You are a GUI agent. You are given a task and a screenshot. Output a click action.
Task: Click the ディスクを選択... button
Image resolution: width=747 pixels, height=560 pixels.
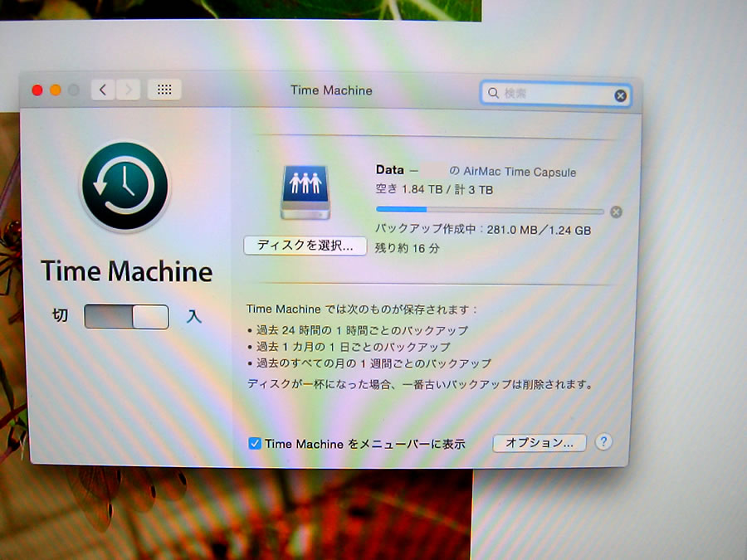coord(305,246)
